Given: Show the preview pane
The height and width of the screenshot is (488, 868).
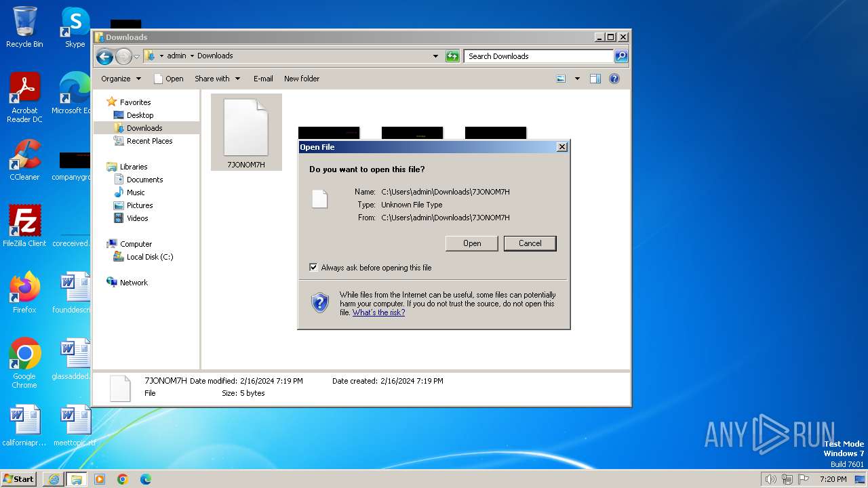Looking at the screenshot, I should click(595, 79).
